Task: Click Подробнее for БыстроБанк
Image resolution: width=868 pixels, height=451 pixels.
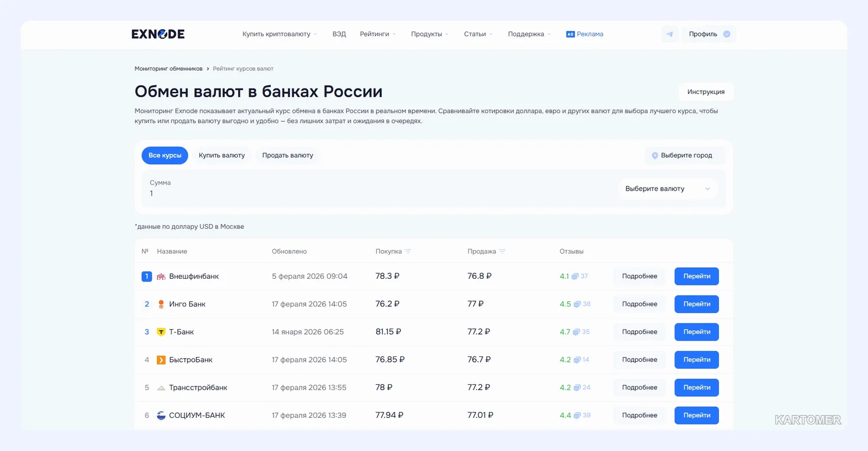Action: [640, 360]
